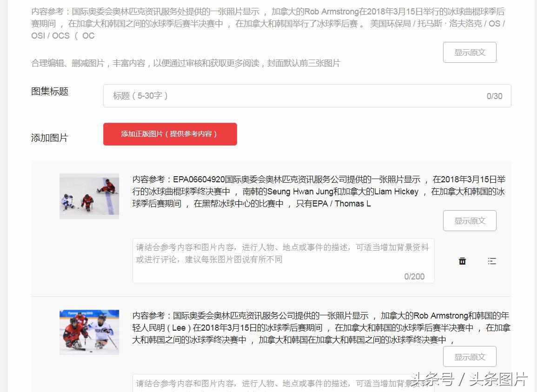This screenshot has width=537, height=392.
Task: Click the second image description textarea
Action: click(284, 383)
